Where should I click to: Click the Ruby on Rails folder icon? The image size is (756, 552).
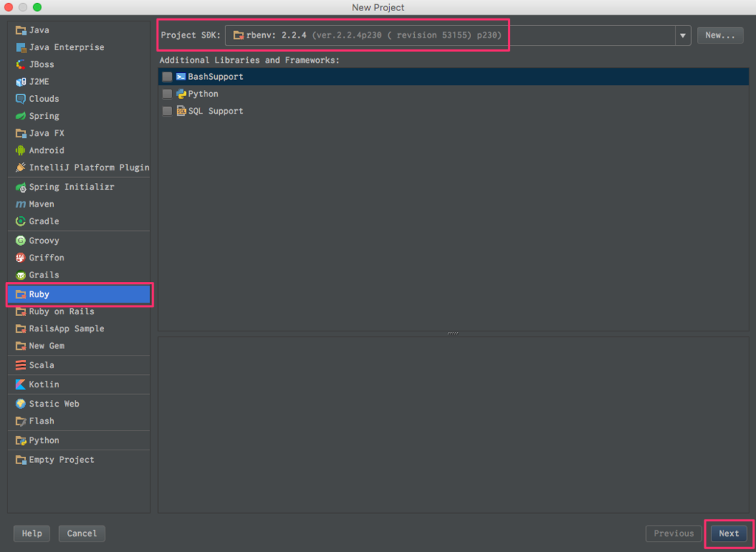[21, 312]
